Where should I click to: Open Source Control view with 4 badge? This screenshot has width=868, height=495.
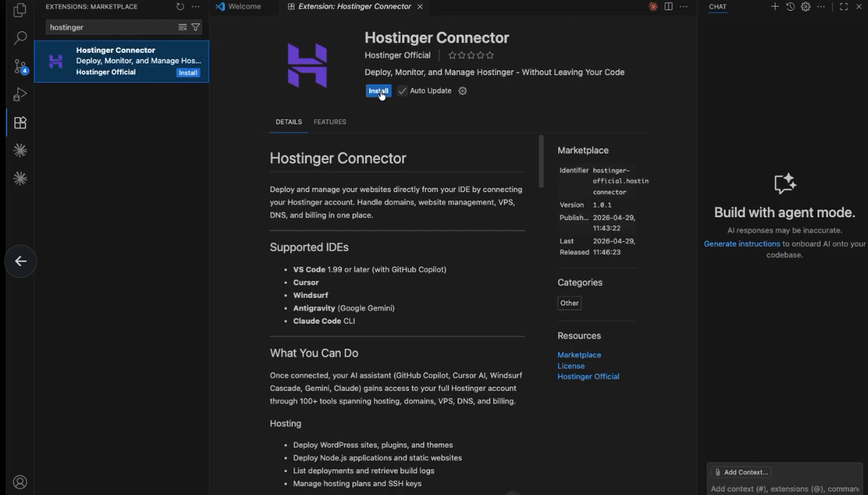20,67
